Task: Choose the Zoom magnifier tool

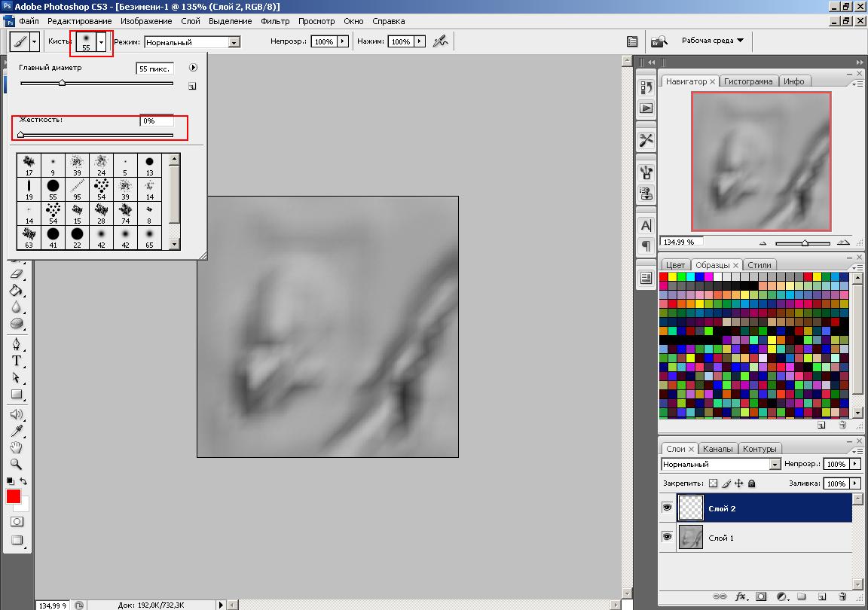Action: point(17,465)
